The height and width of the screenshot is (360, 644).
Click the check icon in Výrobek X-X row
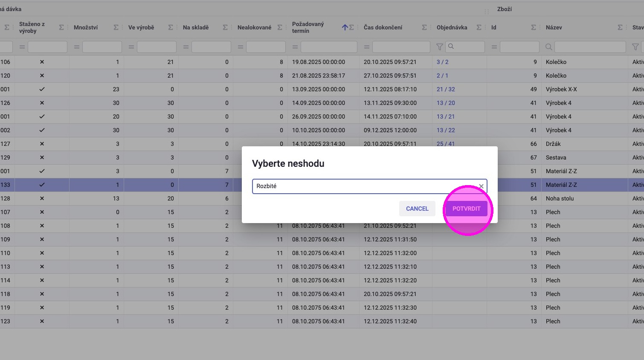[x=42, y=89]
